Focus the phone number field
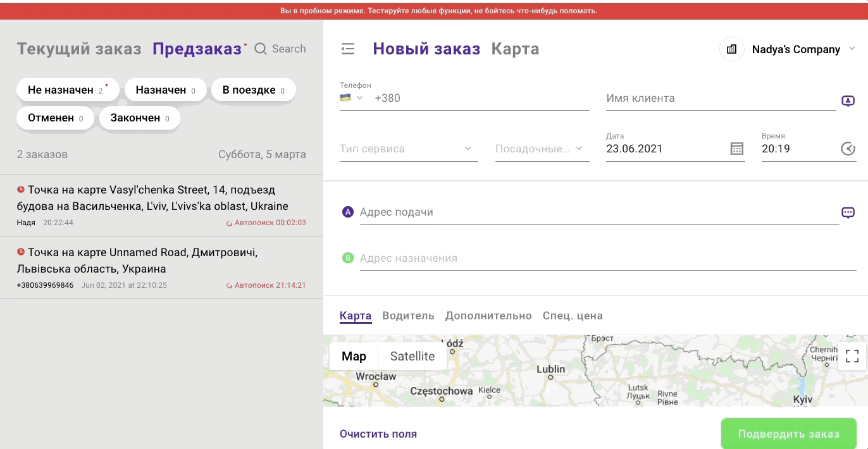 click(x=481, y=98)
